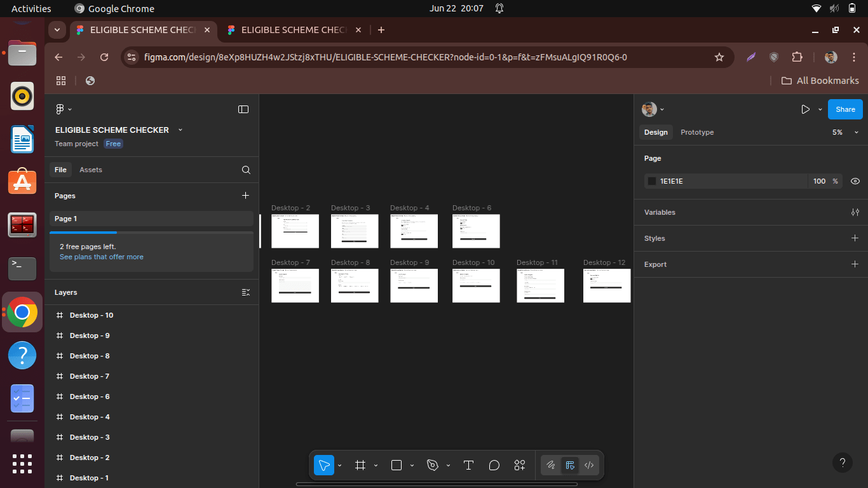Open See plans that offer more link

tap(102, 257)
